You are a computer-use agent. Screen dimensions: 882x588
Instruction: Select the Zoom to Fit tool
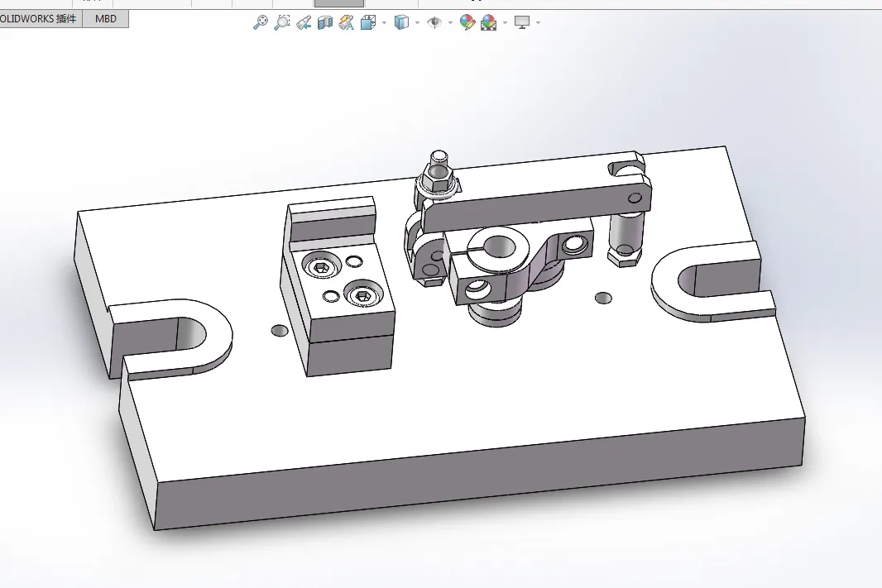click(261, 22)
